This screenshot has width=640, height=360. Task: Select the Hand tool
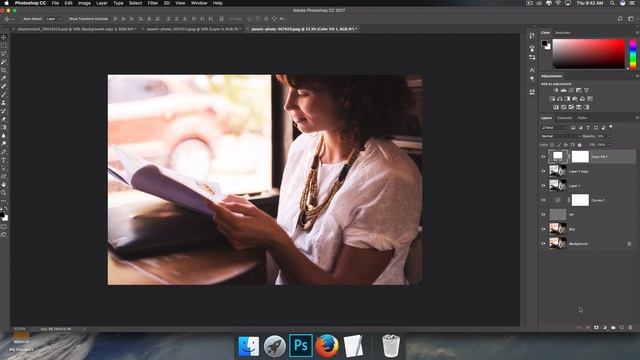pyautogui.click(x=4, y=184)
